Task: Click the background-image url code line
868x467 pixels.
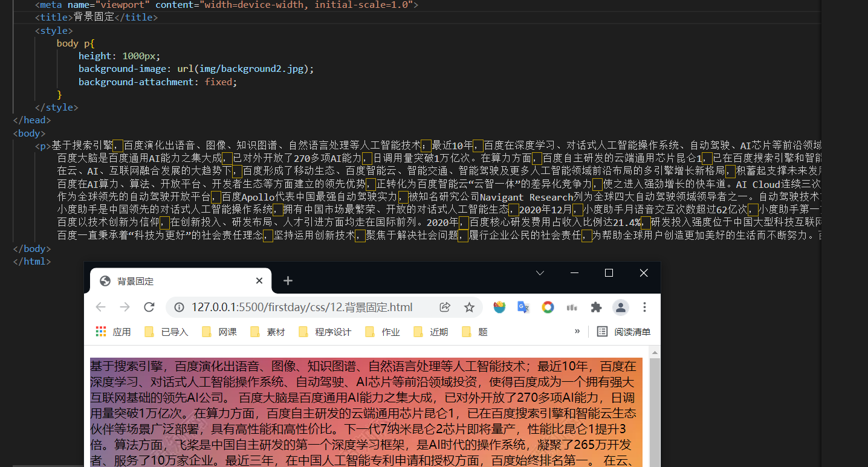Action: pos(196,69)
